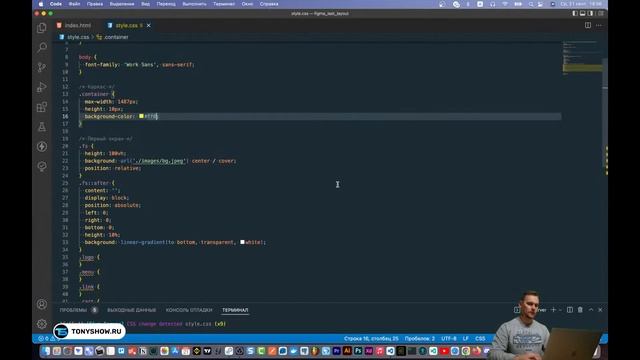
Task: Close the bottom panel
Action: pos(600,310)
